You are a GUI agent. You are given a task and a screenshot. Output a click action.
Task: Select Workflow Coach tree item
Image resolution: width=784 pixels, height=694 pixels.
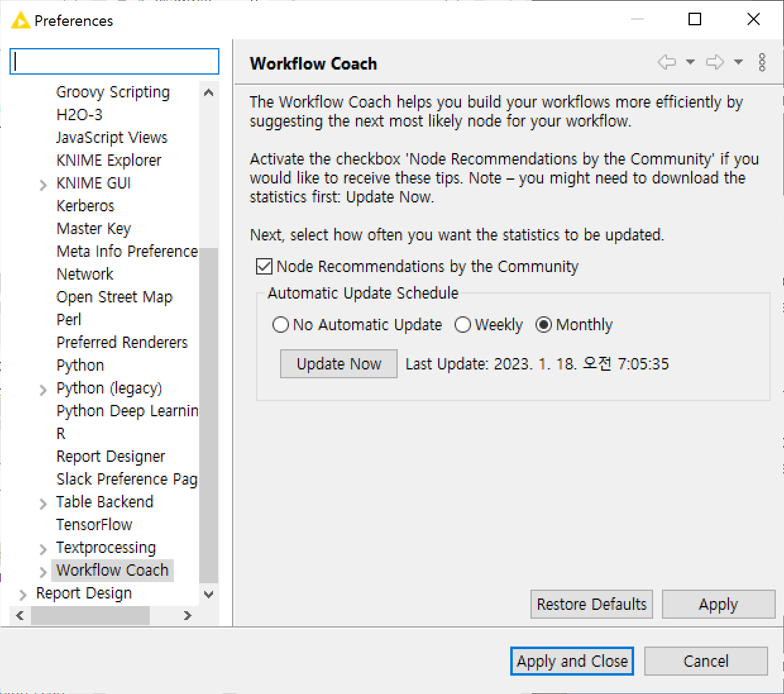tap(113, 570)
